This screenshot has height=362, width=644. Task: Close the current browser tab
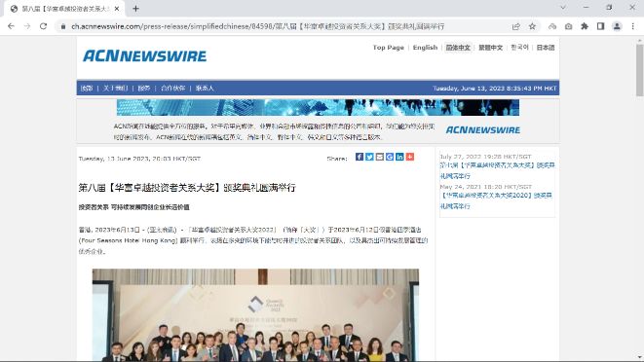tap(117, 9)
